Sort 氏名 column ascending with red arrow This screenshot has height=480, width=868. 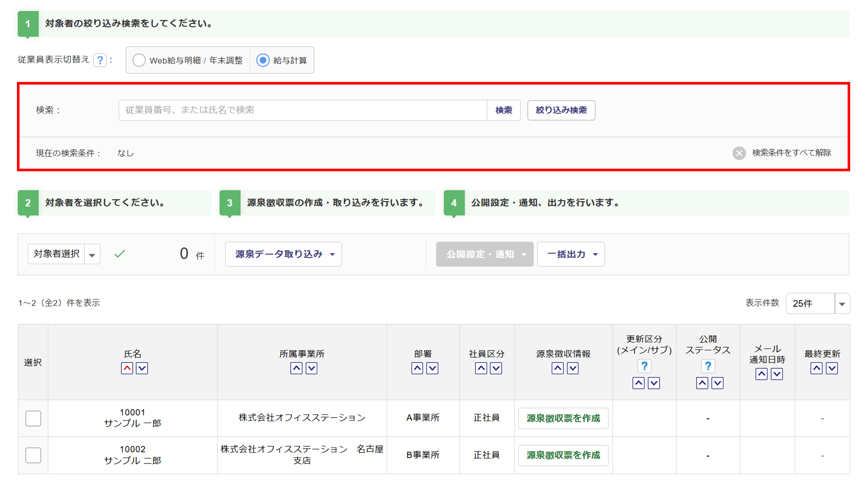127,368
